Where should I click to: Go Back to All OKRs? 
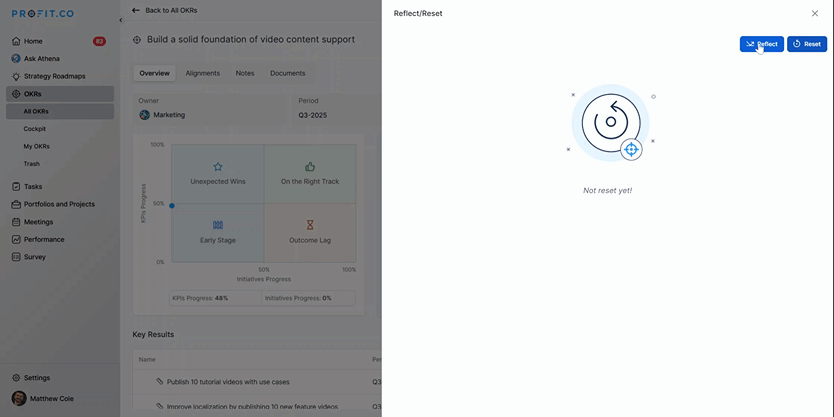[171, 10]
